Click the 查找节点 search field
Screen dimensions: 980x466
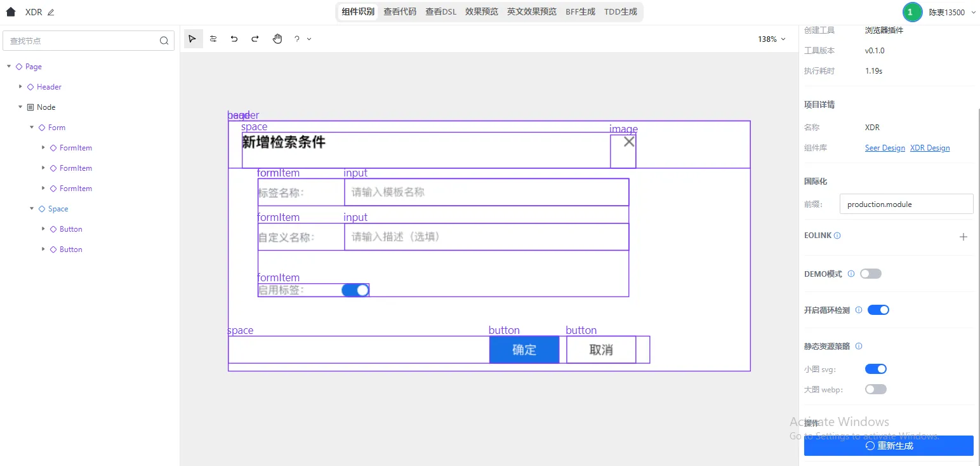tap(89, 41)
